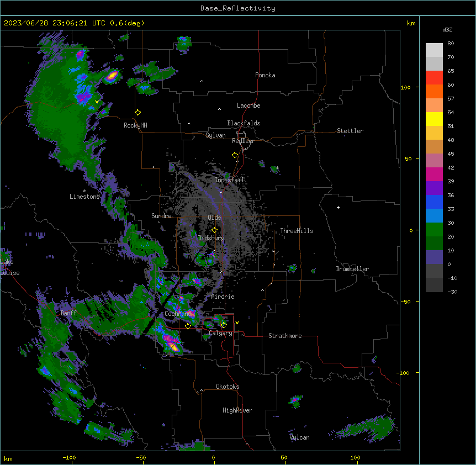Click the yellow v marker east of Calgary

click(237, 323)
